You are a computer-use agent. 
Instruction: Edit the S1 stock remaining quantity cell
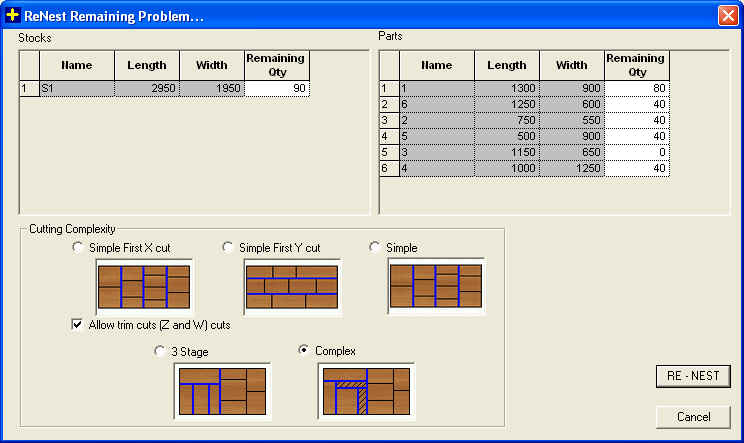tap(277, 89)
